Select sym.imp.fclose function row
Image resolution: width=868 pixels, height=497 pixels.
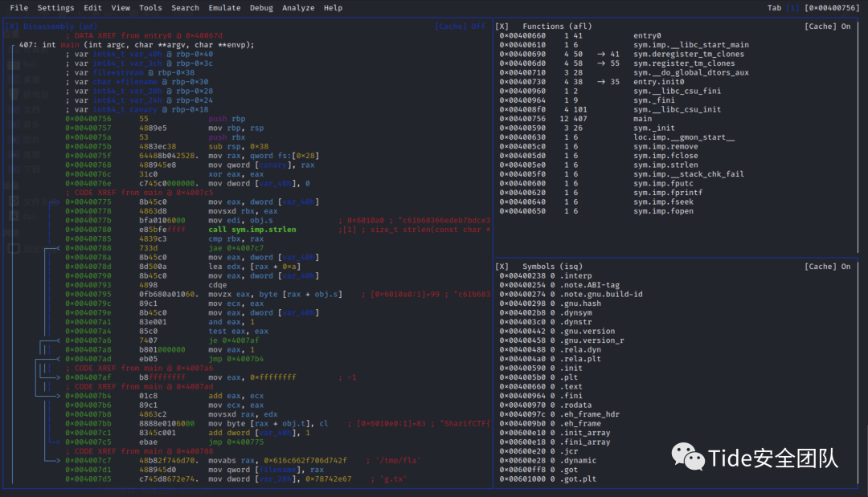click(x=599, y=155)
